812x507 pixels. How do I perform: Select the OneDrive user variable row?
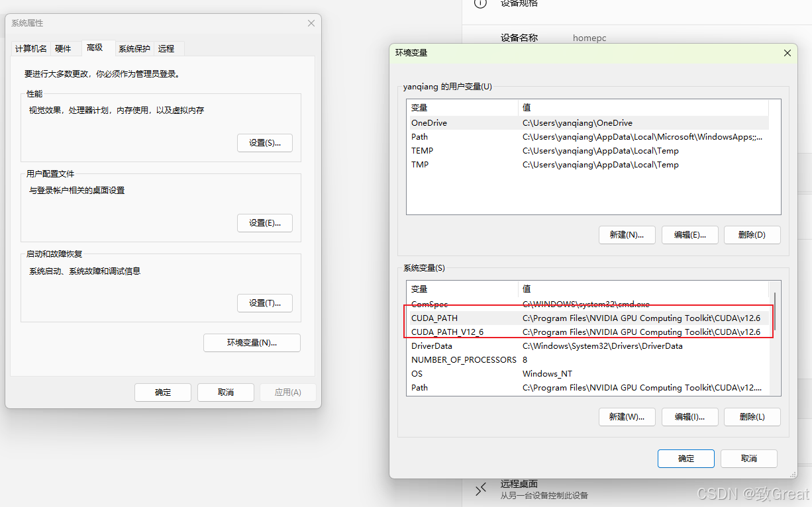(588, 123)
